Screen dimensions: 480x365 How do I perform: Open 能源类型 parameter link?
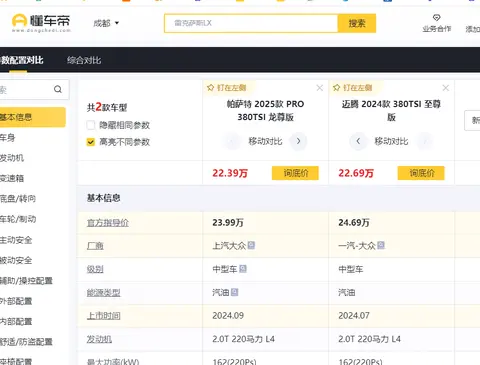point(103,293)
